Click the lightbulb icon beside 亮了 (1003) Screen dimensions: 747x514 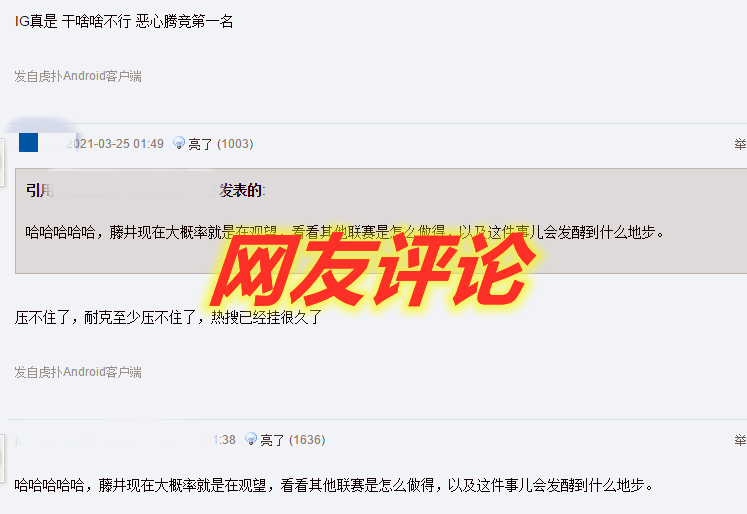coord(179,142)
